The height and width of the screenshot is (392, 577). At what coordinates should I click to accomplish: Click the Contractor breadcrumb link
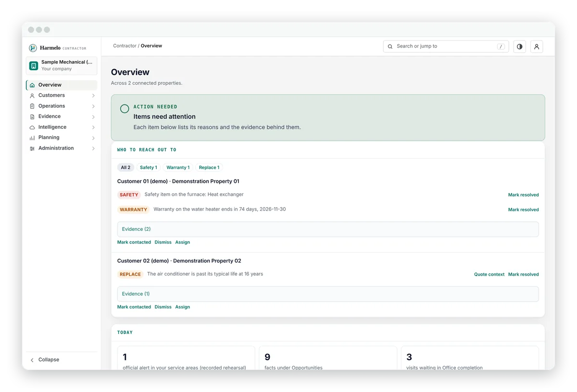pos(125,46)
